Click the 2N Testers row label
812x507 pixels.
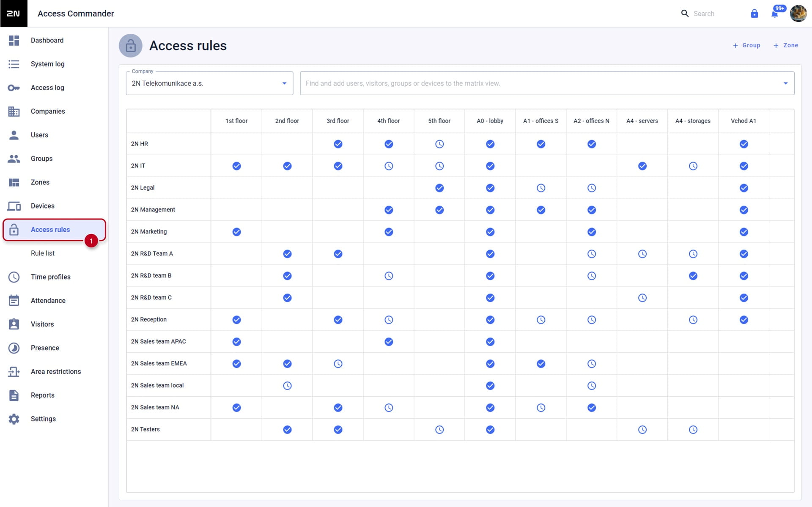tap(145, 430)
